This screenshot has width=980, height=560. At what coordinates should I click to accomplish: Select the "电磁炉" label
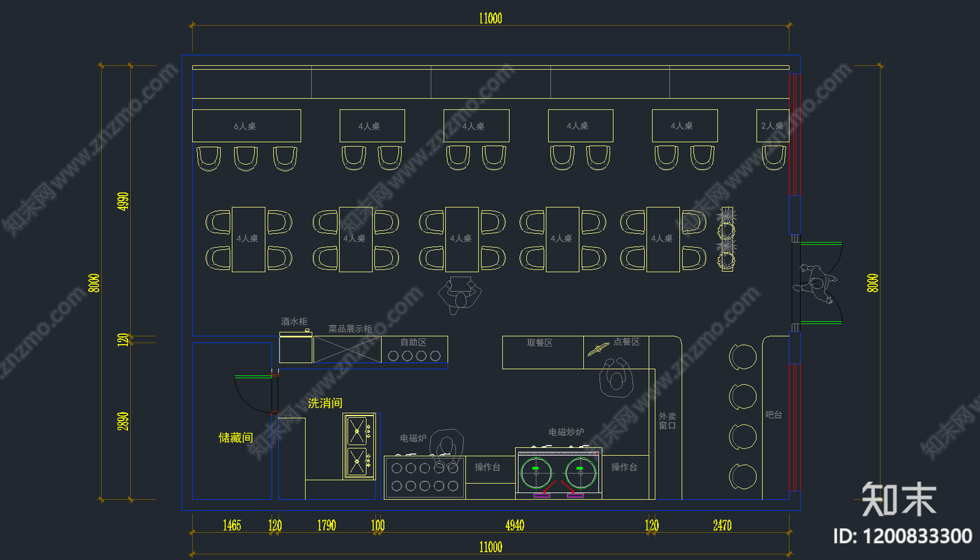413,438
